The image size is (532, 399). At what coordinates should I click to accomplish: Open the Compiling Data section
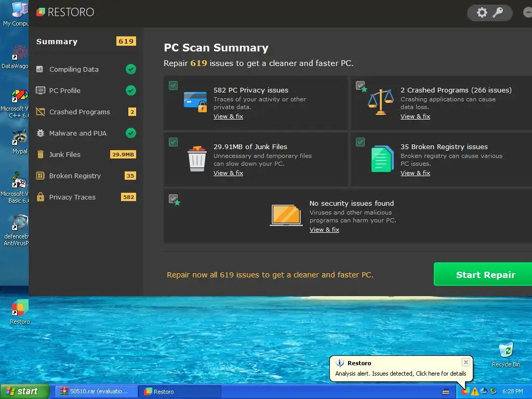86,69
